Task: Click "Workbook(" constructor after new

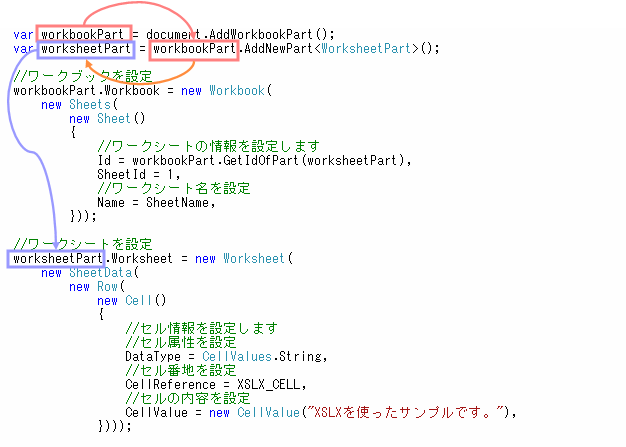Action: click(240, 91)
